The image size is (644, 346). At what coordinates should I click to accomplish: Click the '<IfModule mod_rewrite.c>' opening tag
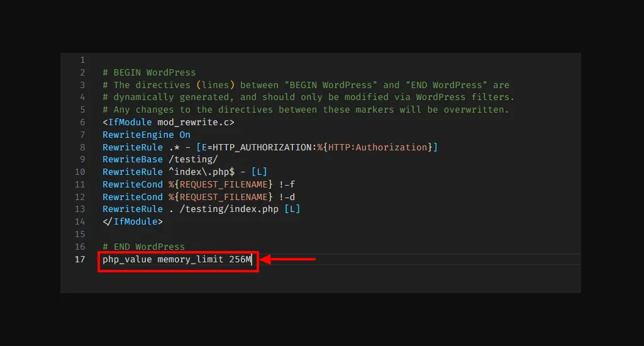(x=169, y=123)
